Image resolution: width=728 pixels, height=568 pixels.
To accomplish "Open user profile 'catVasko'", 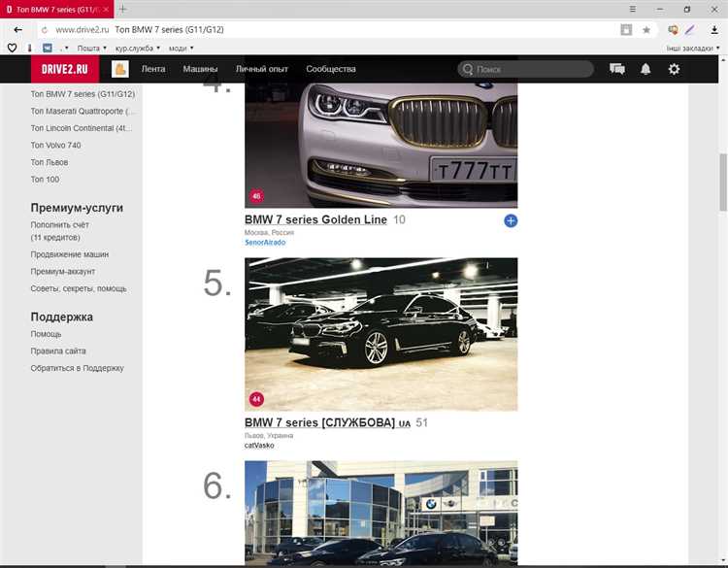I will coord(259,446).
